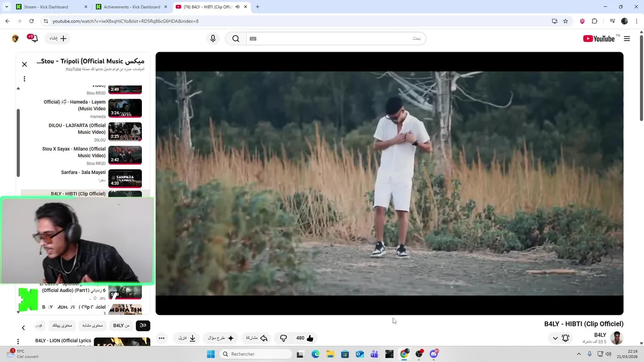Play Sanfara - 3ala Mayeti thumbnail
Image resolution: width=644 pixels, height=362 pixels.
125,178
